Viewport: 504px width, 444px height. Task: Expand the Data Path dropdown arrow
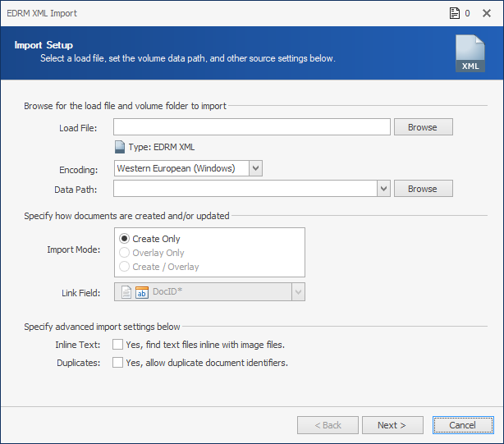383,189
